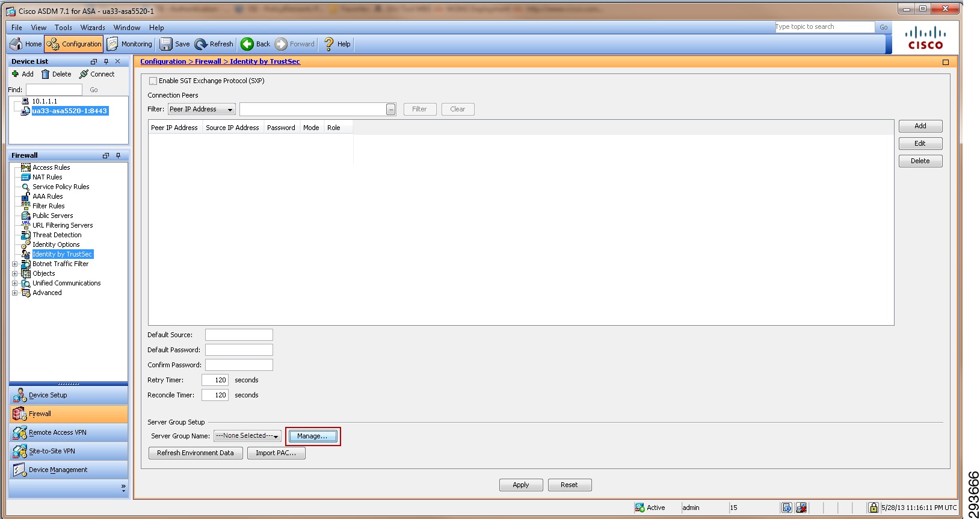Click Add connection peer button
This screenshot has width=980, height=519.
coord(920,126)
